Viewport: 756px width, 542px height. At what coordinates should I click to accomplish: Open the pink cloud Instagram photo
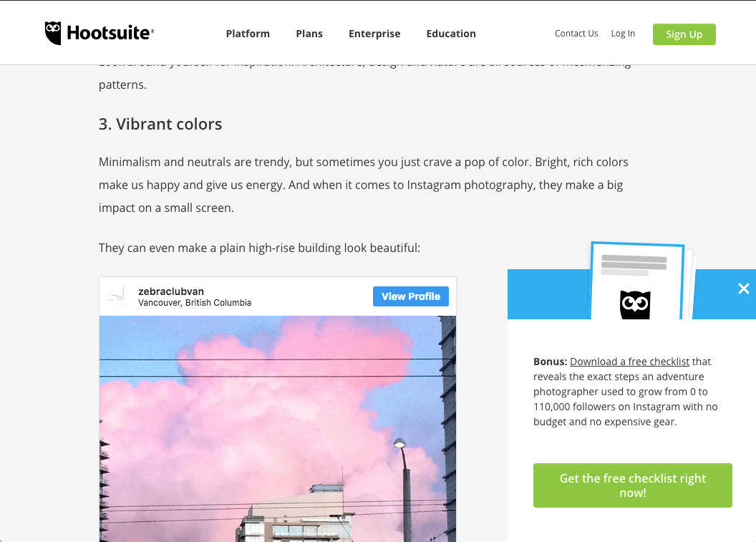click(278, 429)
